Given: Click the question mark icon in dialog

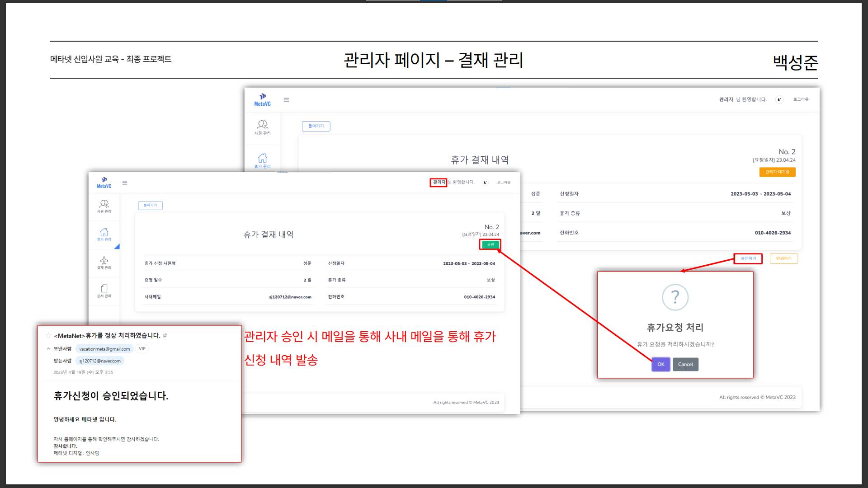Looking at the screenshot, I should (675, 297).
